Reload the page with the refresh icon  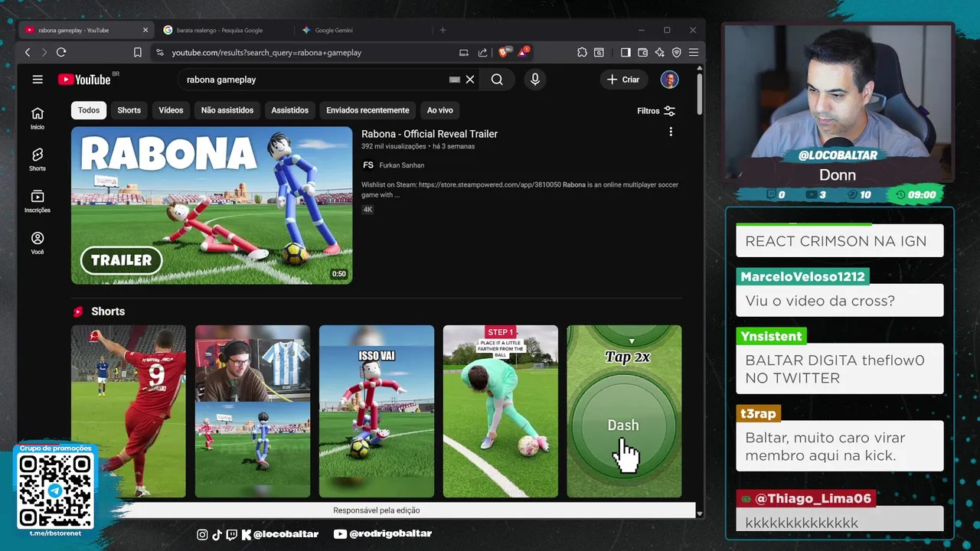click(x=61, y=52)
